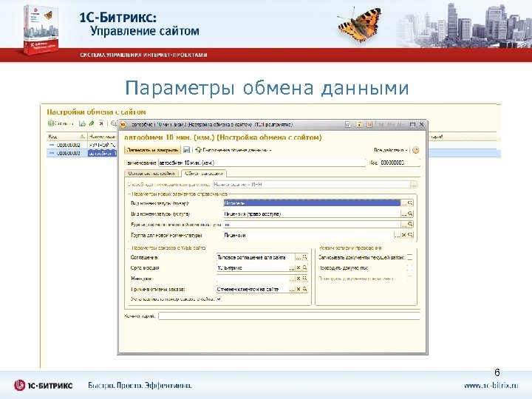The height and width of the screenshot is (399, 532).
Task: Maximize the exchange settings dialog
Action: 412,125
